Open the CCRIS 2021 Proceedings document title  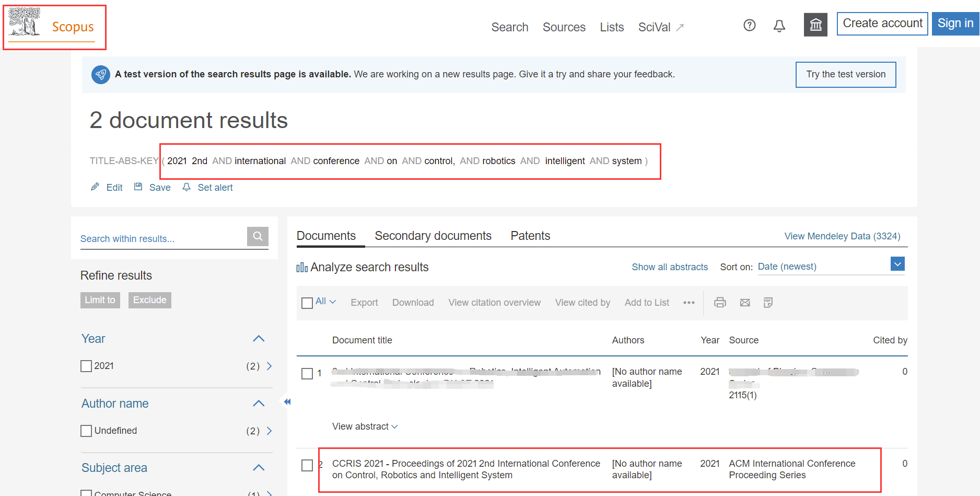tap(466, 469)
